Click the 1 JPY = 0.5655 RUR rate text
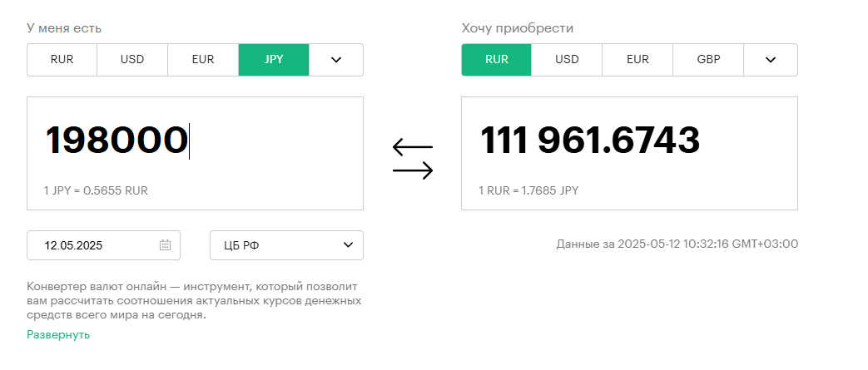 pyautogui.click(x=96, y=190)
